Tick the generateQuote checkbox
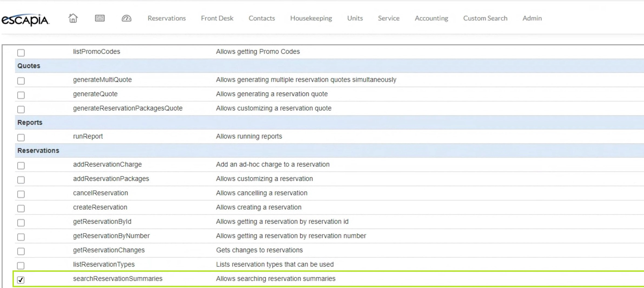 (21, 95)
